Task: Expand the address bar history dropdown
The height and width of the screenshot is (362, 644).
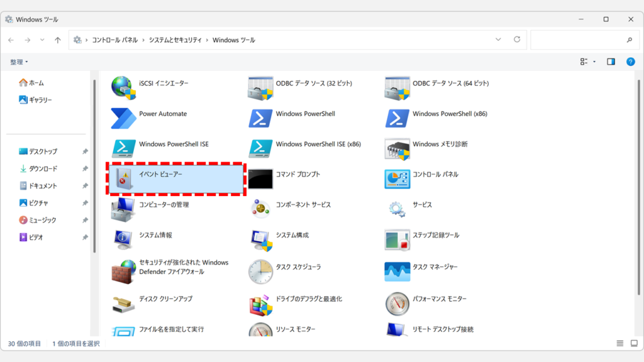Action: [x=498, y=40]
